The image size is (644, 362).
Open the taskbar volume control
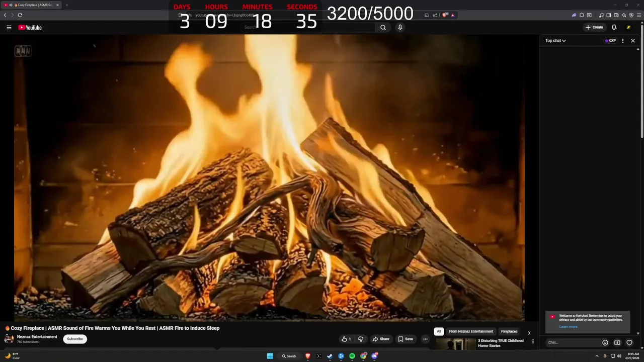618,356
